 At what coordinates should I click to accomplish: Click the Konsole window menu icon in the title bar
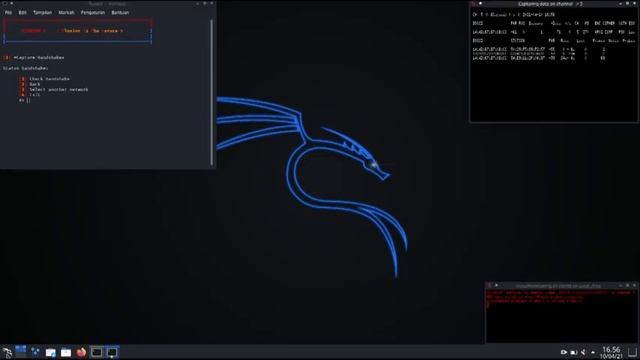tap(4, 3)
